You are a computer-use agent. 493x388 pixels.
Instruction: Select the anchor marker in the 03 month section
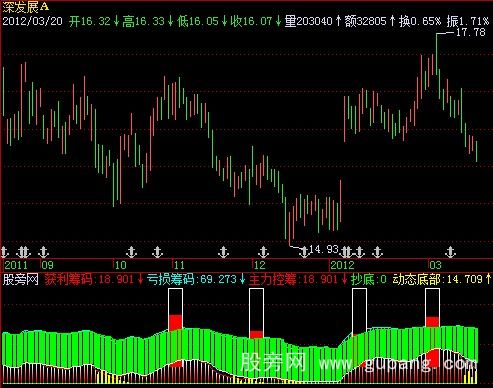[451, 252]
